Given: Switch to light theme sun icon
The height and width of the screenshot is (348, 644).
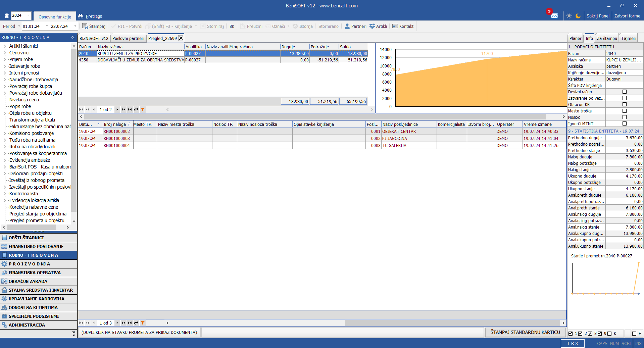Looking at the screenshot, I should 569,16.
